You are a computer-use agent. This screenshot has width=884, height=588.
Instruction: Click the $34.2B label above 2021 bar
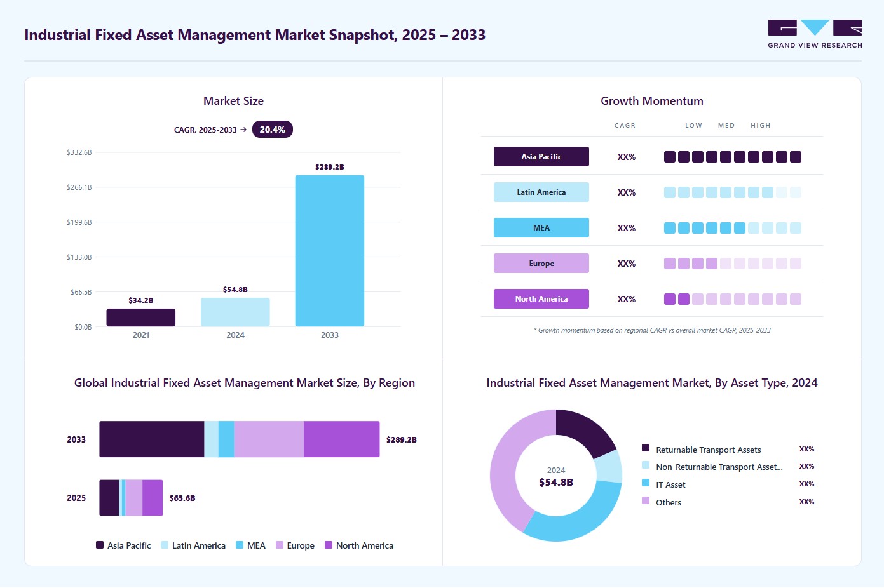tap(141, 300)
